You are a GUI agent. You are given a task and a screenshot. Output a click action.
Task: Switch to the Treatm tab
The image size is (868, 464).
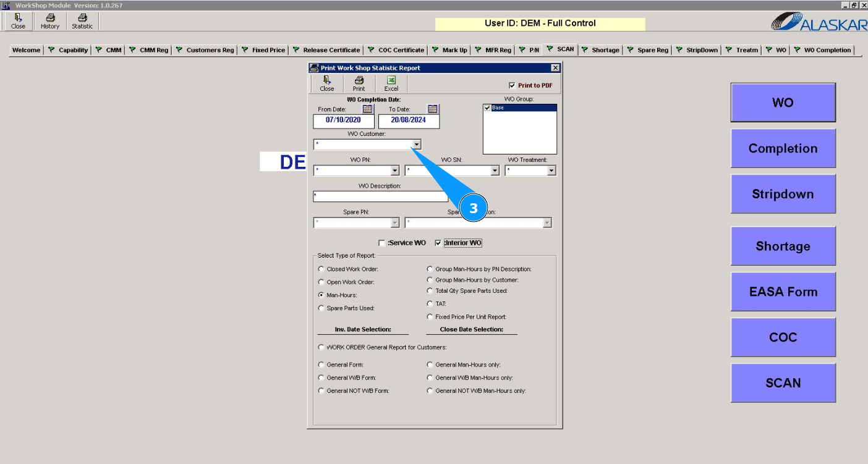point(742,50)
